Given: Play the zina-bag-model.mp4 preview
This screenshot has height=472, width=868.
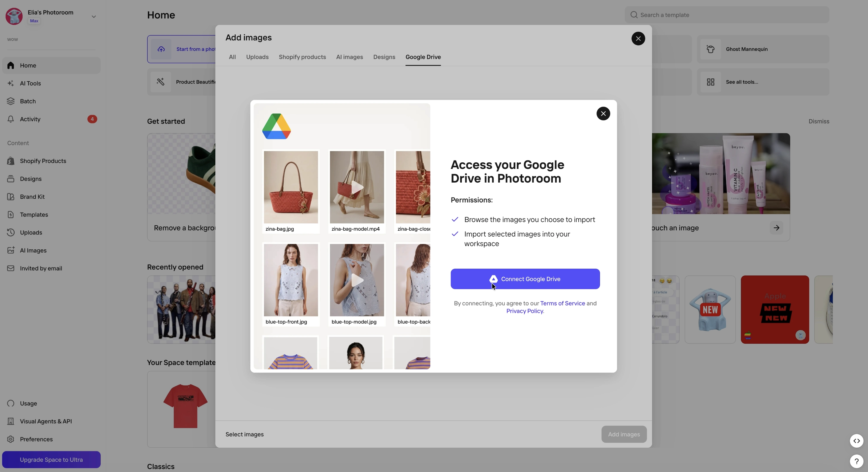Looking at the screenshot, I should (357, 187).
